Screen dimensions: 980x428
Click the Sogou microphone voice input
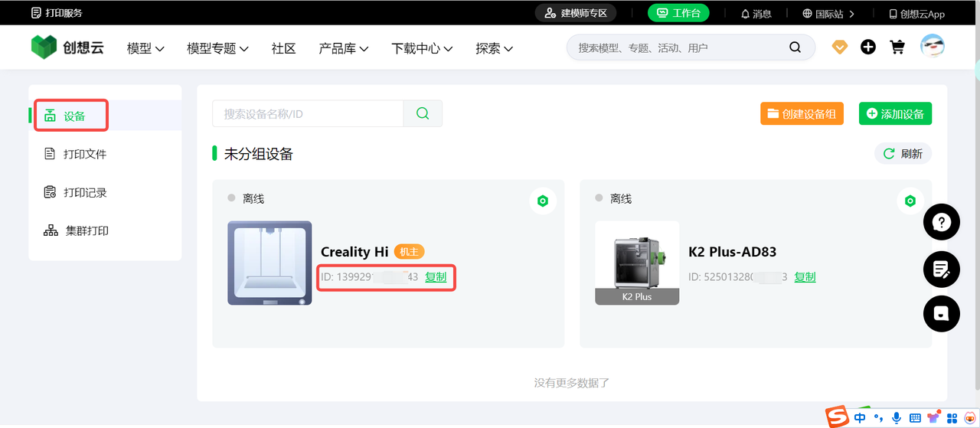[897, 418]
